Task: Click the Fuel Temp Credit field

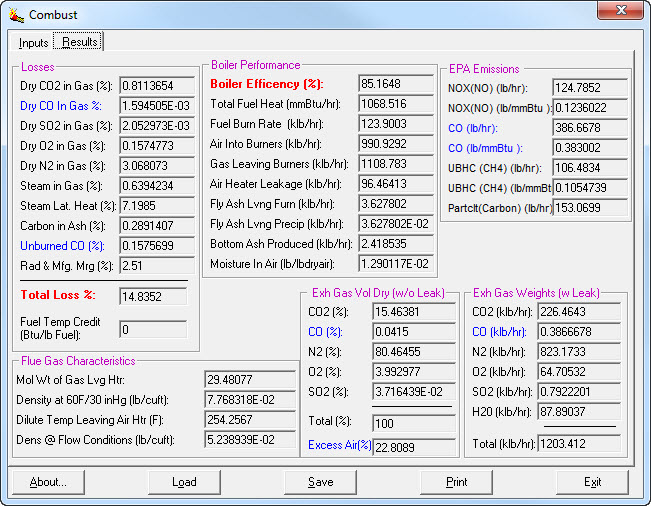Action: pyautogui.click(x=153, y=330)
